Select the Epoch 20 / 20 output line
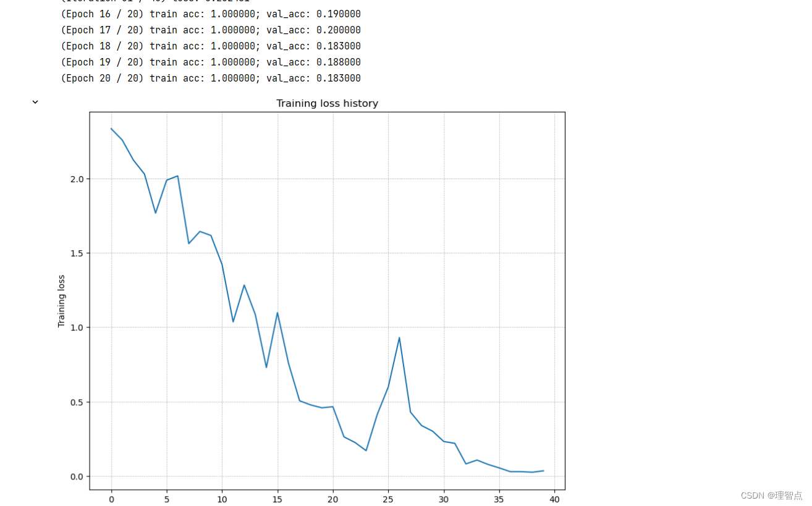 211,78
